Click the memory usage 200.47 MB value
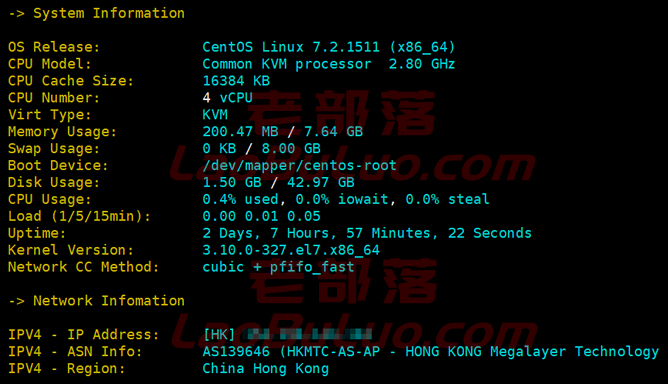Image resolution: width=668 pixels, height=384 pixels. click(x=240, y=131)
